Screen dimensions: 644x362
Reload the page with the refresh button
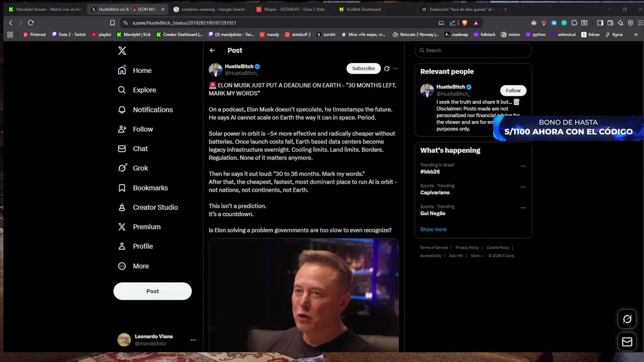click(x=31, y=23)
